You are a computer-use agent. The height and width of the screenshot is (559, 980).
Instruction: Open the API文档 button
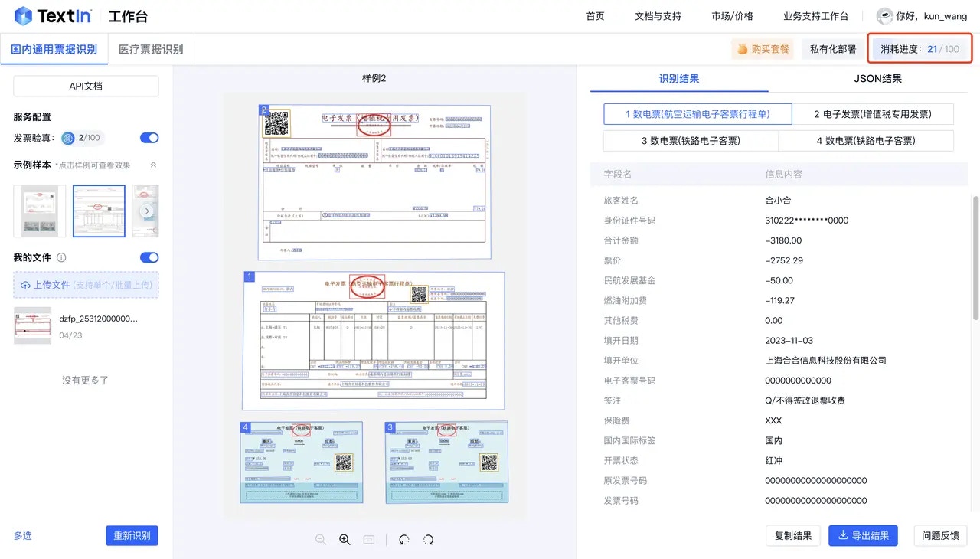[x=86, y=87]
